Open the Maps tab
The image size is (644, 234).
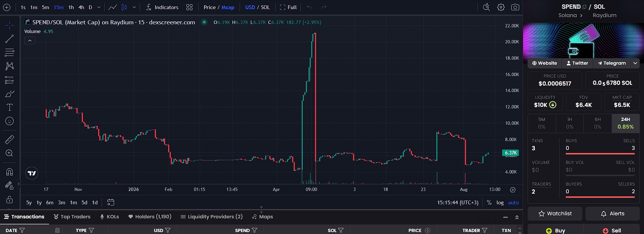(262, 216)
